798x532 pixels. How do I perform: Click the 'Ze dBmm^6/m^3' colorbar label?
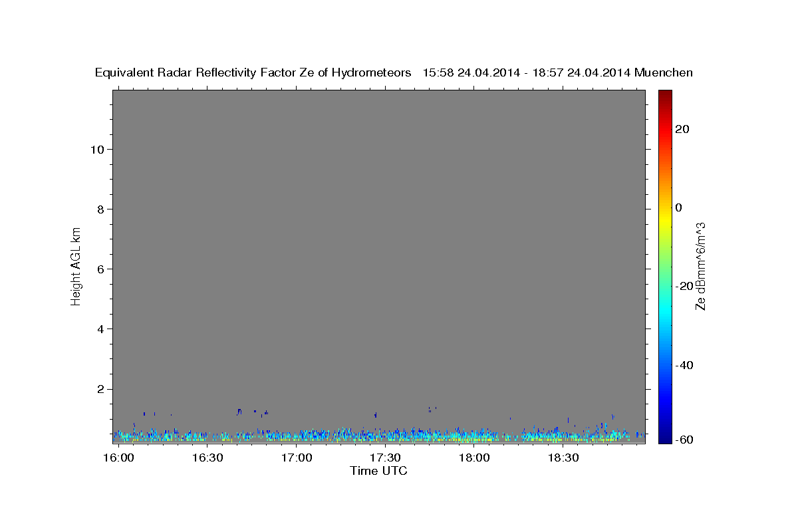click(700, 266)
